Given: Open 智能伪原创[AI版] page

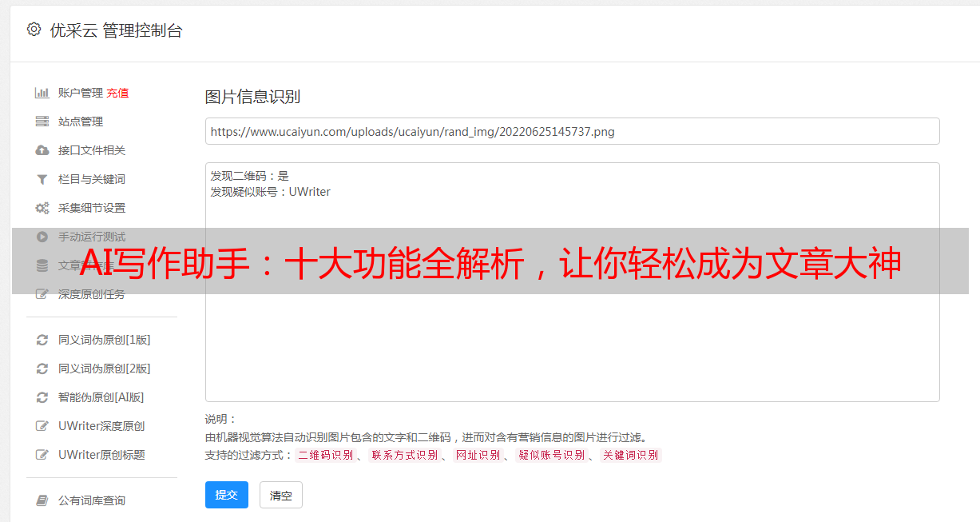Looking at the screenshot, I should pos(101,397).
